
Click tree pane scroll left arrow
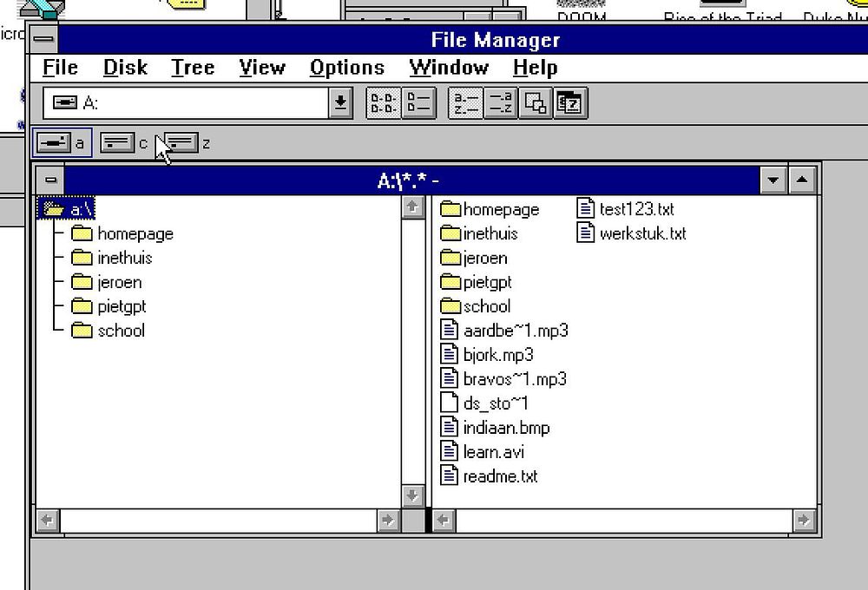(x=48, y=521)
